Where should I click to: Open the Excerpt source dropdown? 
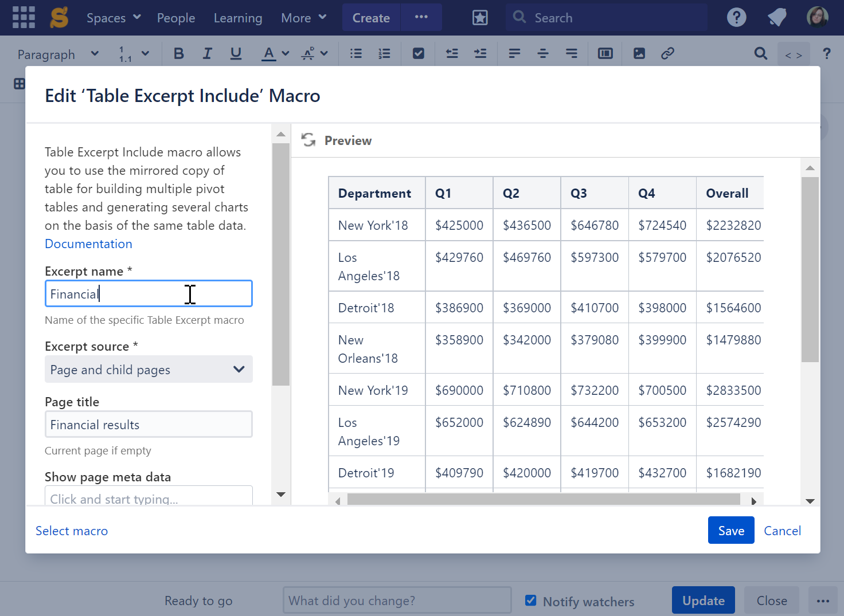pos(149,370)
